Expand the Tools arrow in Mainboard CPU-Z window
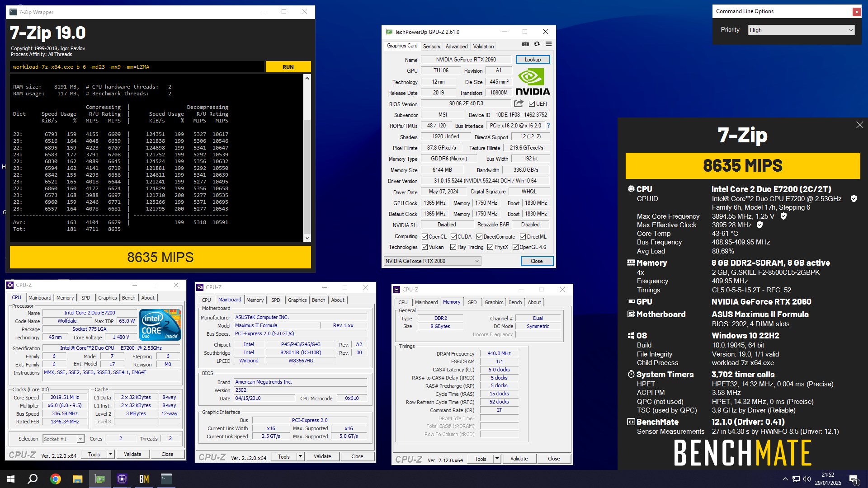This screenshot has height=488, width=868. pos(300,456)
